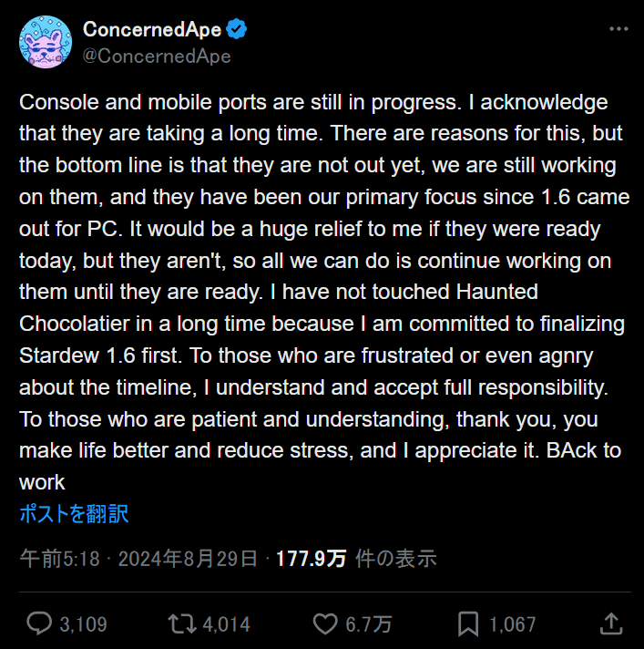Open the 午前5:18 timestamp link

(x=59, y=559)
